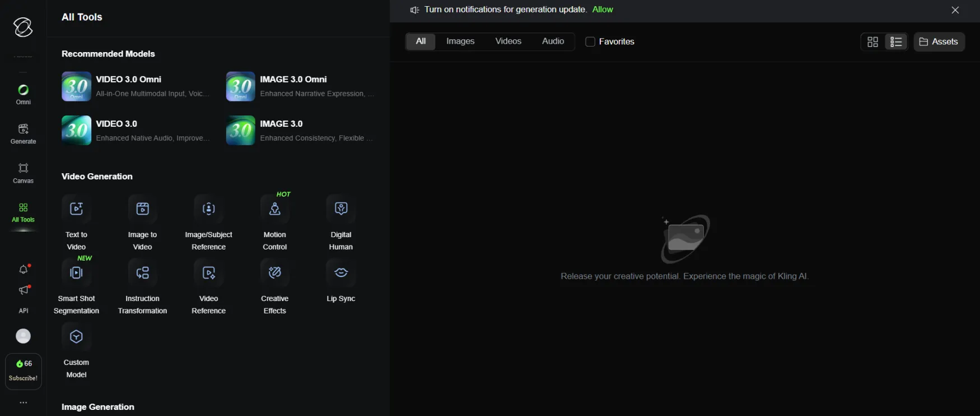
Task: Switch to grid view layout
Action: (872, 42)
